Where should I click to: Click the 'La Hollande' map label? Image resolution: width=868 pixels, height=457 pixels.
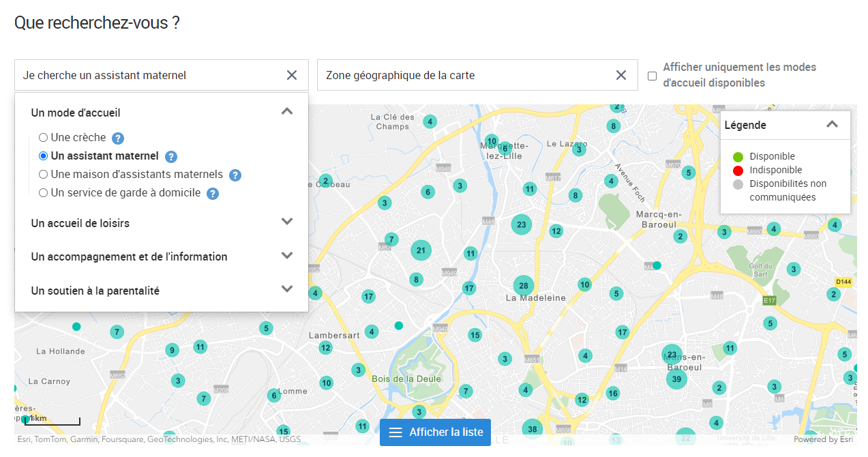61,351
